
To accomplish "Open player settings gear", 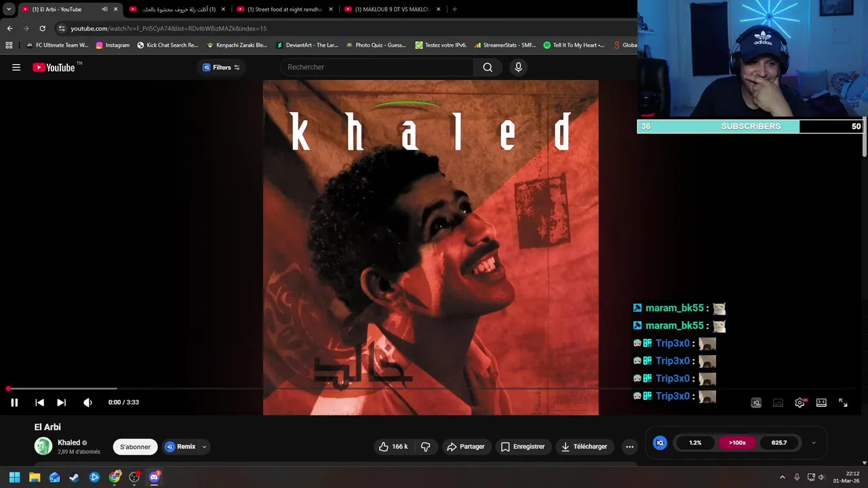I will pos(800,403).
